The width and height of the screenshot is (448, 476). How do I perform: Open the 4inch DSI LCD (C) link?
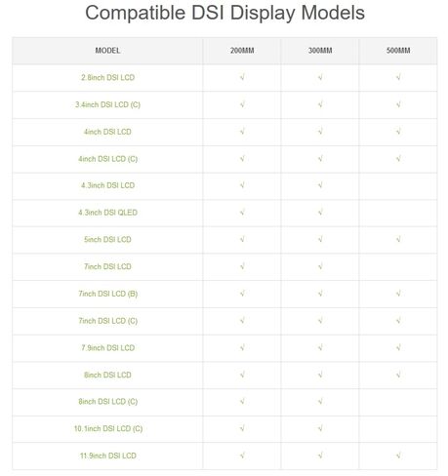[107, 159]
